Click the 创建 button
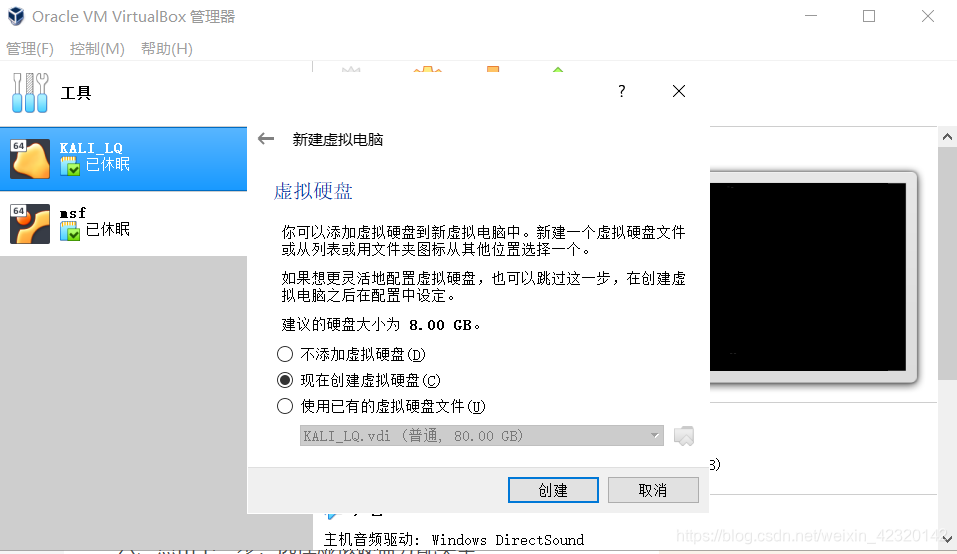Viewport: 957px width, 554px height. click(553, 490)
